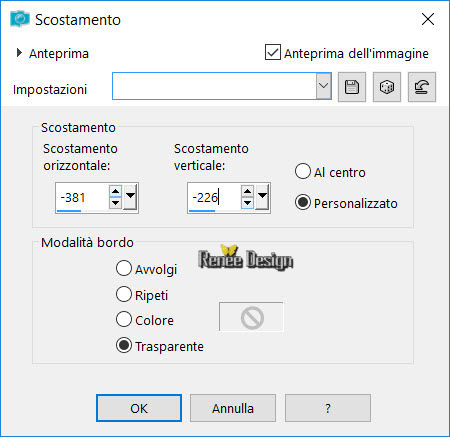Image resolution: width=450 pixels, height=437 pixels.
Task: Choose the Avvolgi border mode
Action: tap(124, 268)
